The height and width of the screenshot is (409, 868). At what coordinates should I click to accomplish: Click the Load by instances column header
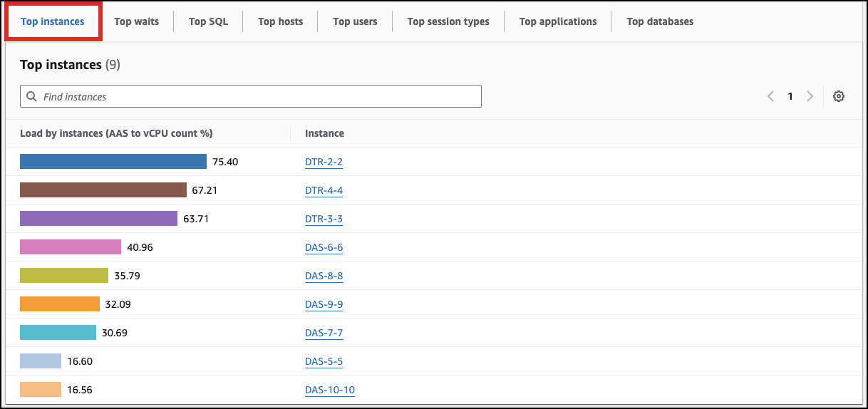click(x=116, y=133)
